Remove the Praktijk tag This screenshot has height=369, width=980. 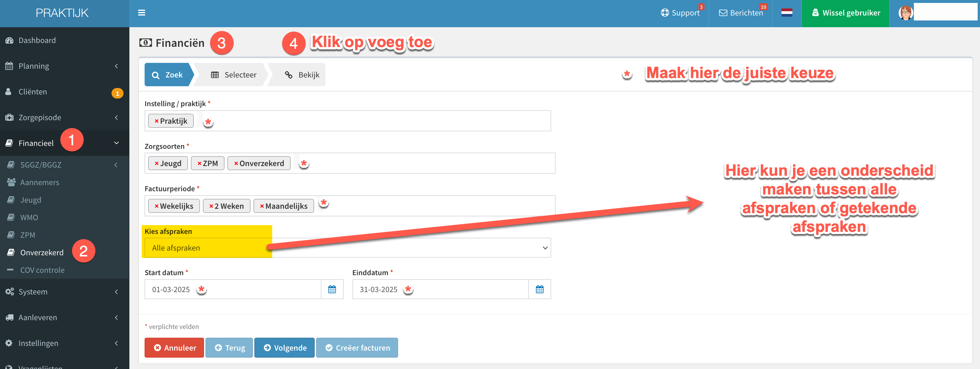pos(156,121)
